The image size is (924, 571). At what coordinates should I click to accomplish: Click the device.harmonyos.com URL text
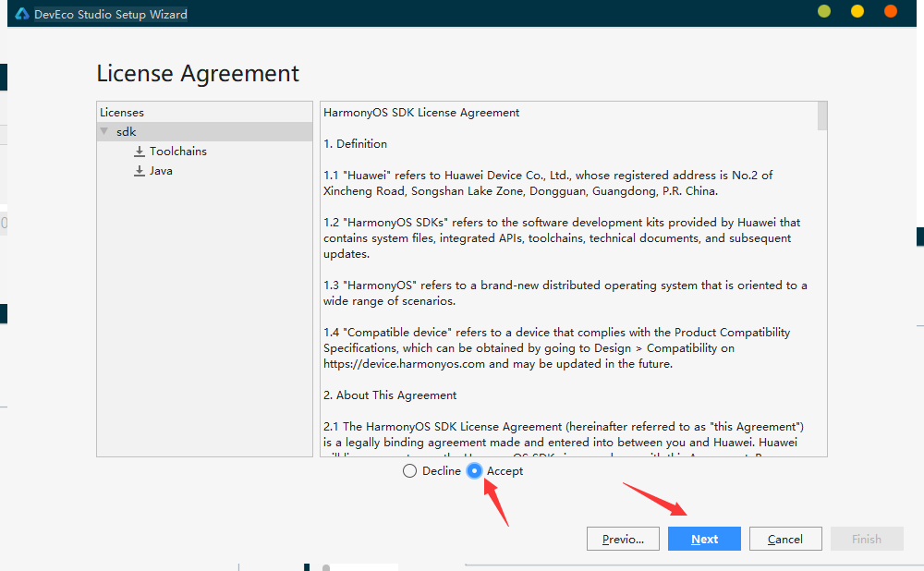pos(405,364)
